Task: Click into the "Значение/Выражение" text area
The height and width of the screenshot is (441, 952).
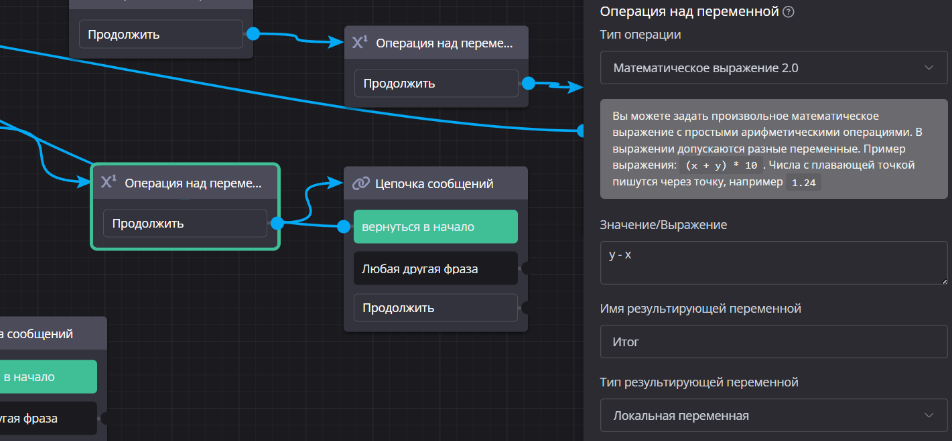Action: pyautogui.click(x=774, y=264)
